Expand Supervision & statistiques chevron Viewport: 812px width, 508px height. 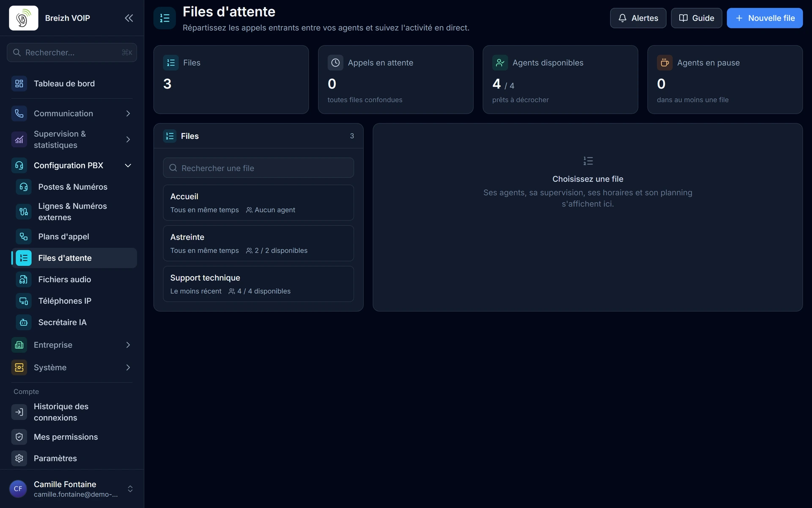(128, 139)
